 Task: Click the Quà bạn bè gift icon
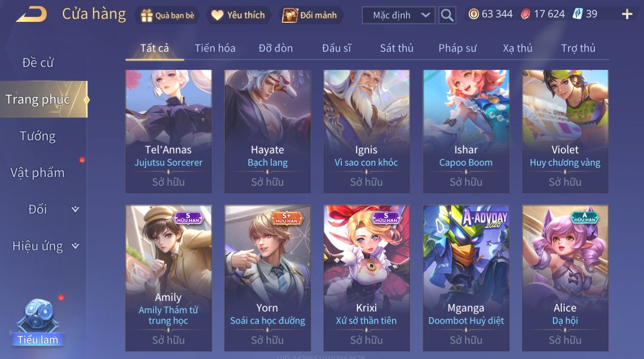pyautogui.click(x=147, y=15)
